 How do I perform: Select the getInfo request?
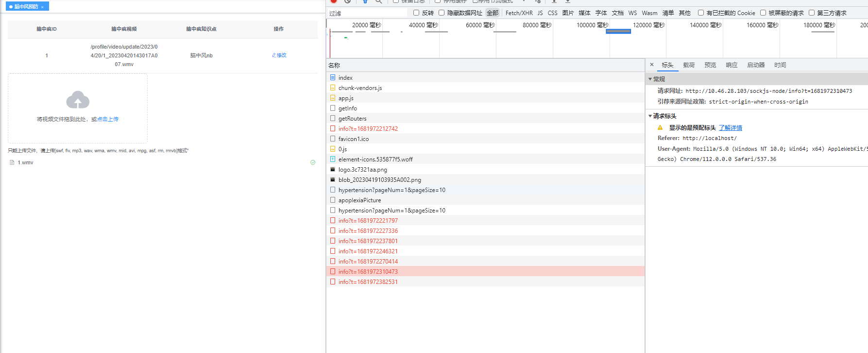pos(485,108)
